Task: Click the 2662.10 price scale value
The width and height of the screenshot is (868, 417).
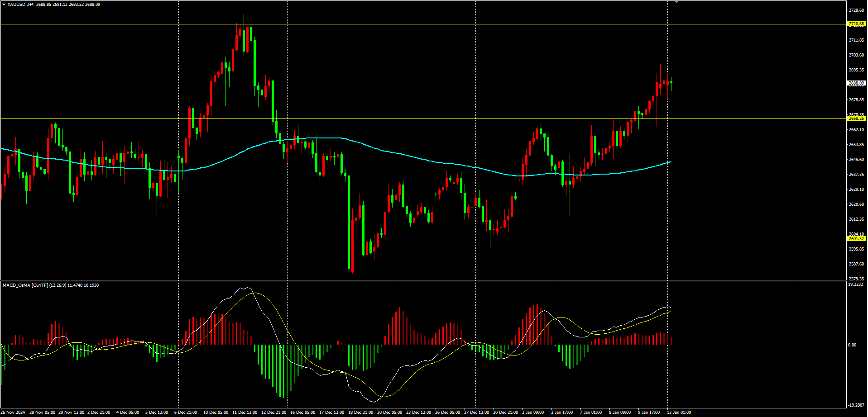Action: (x=856, y=130)
